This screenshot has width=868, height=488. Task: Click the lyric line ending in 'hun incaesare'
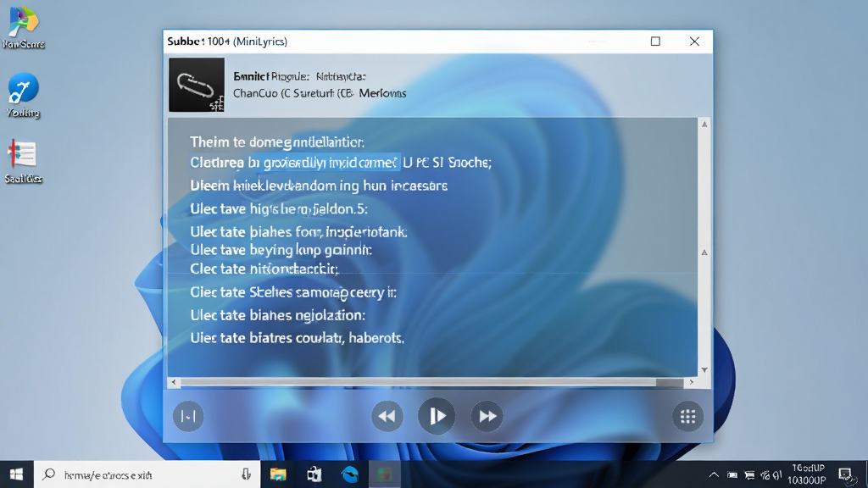[x=319, y=186]
